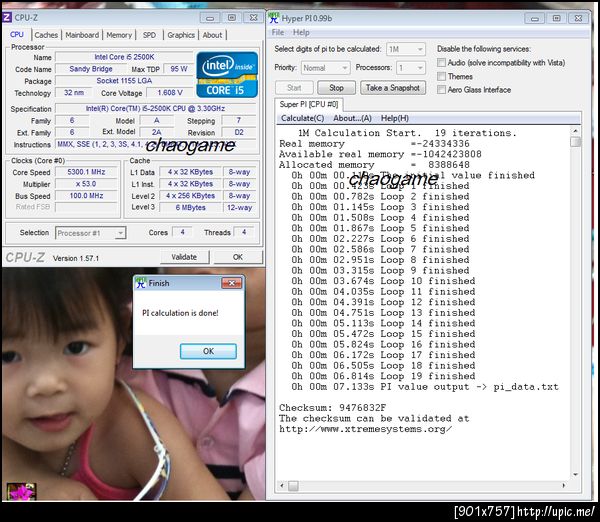Image resolution: width=600 pixels, height=522 pixels.
Task: Select the Memory tab
Action: point(119,35)
